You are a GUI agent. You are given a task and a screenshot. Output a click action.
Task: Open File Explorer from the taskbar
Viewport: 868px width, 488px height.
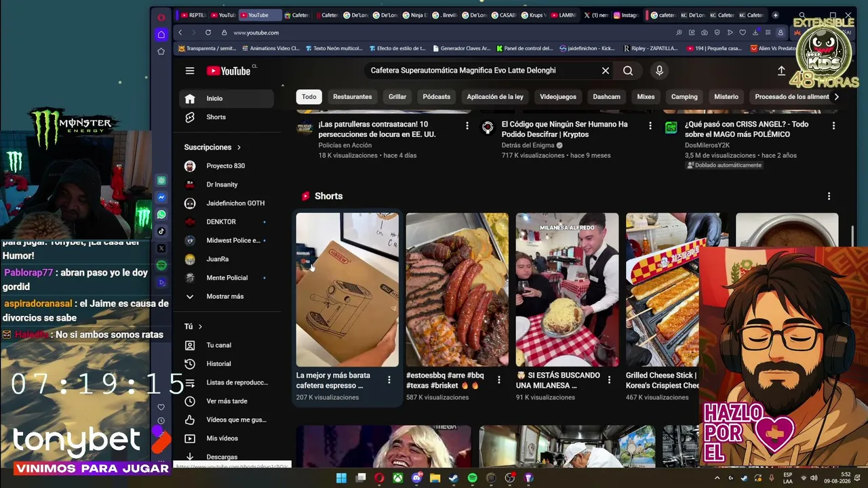[435, 478]
